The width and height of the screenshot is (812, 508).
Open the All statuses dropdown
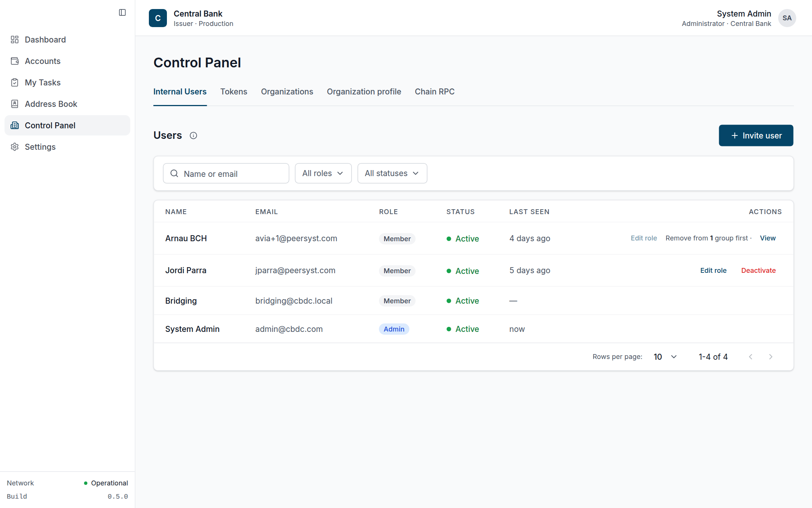[x=392, y=173]
